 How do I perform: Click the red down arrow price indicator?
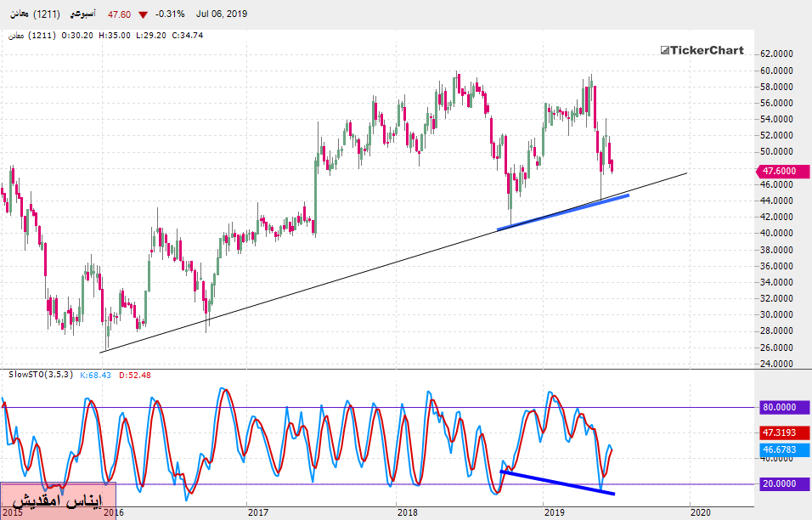point(141,15)
